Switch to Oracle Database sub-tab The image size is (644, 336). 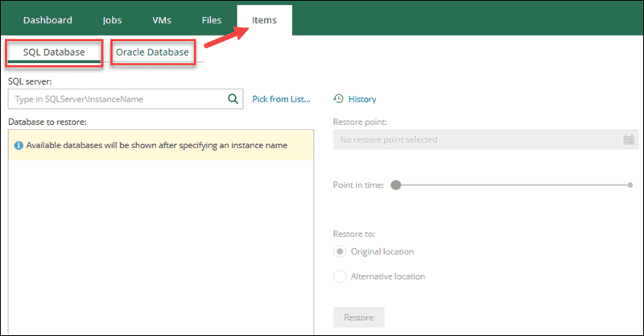pos(152,52)
